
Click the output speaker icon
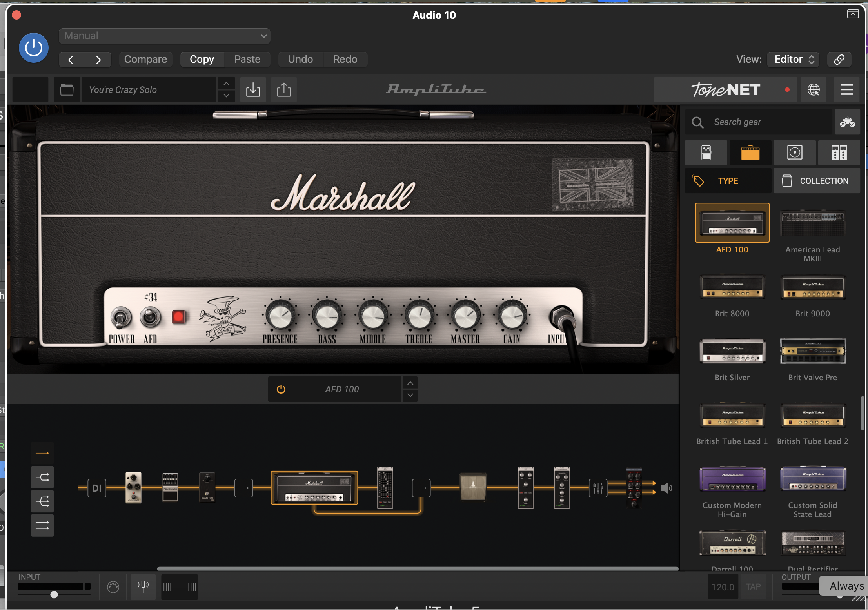666,488
